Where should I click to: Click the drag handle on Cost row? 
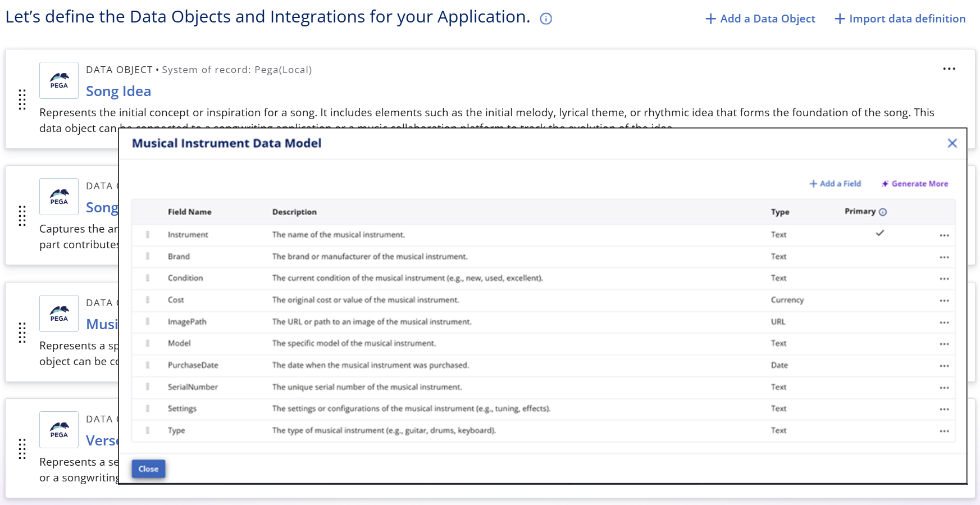(x=148, y=300)
